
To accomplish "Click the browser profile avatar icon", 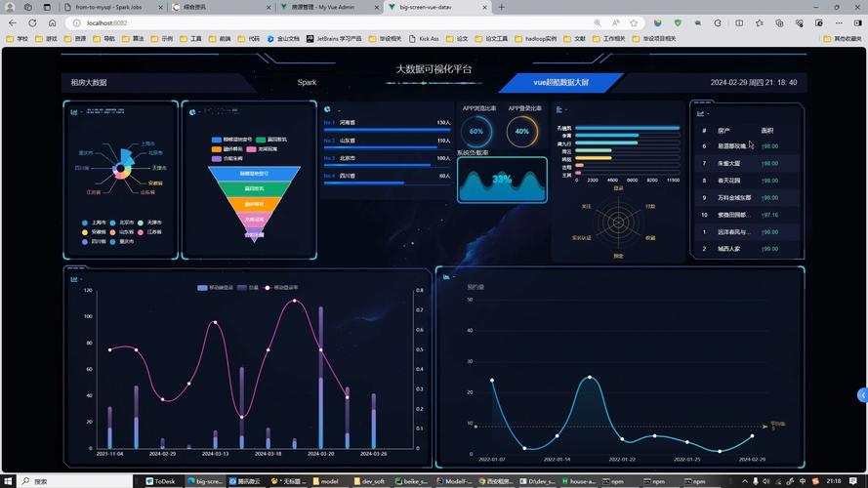I will pos(10,7).
